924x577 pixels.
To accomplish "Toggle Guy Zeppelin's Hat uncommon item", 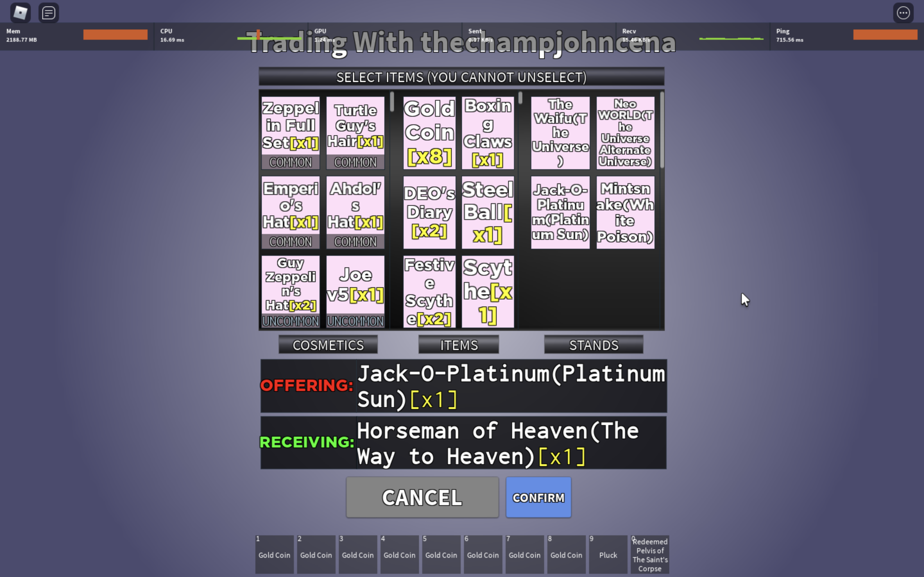I will [x=291, y=291].
